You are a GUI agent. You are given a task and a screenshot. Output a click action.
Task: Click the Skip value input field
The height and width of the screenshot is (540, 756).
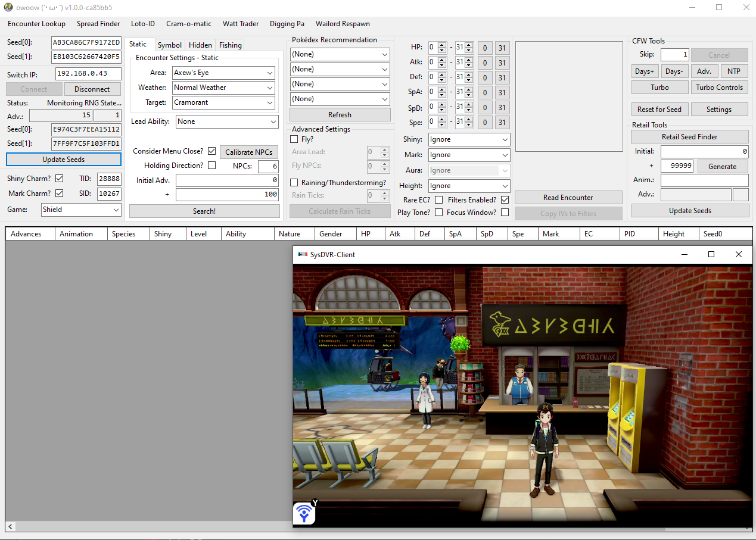pyautogui.click(x=675, y=55)
